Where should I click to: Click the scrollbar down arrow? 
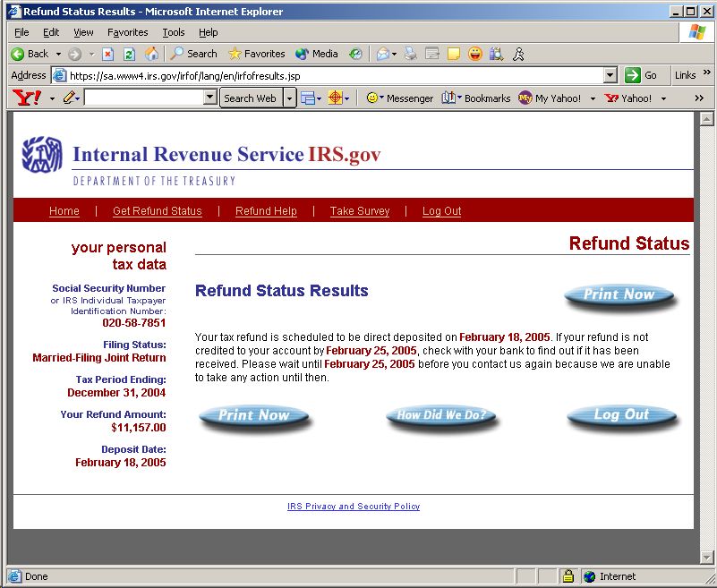706,558
